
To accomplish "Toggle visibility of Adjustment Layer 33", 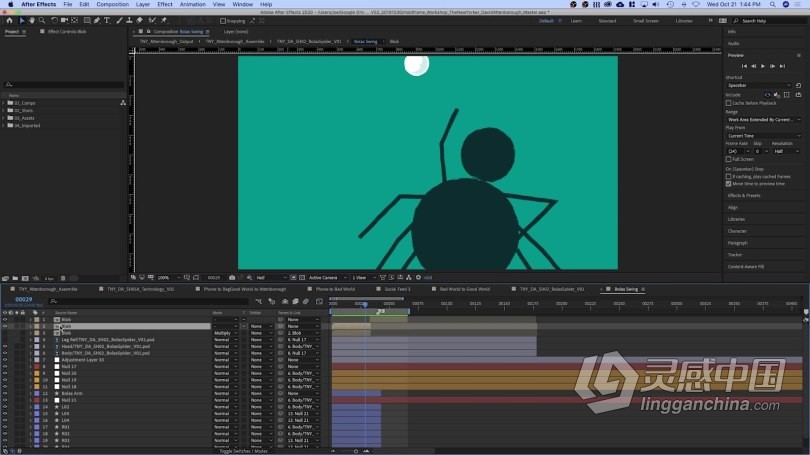I will [5, 360].
